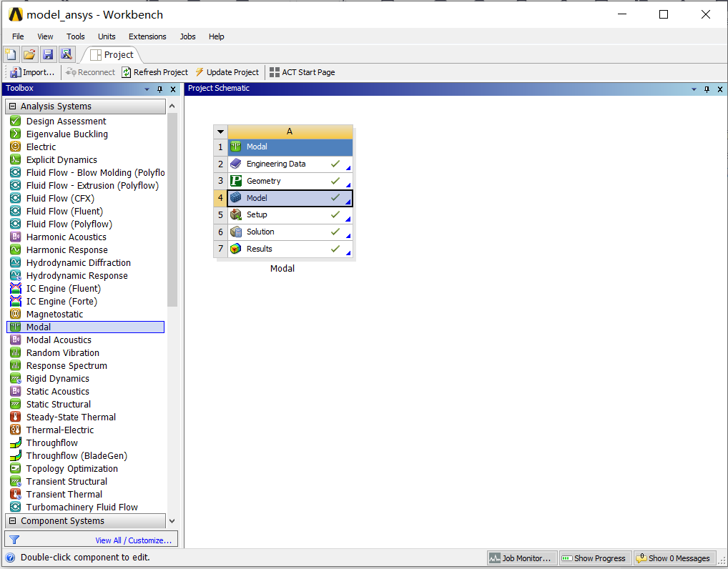Select Transient Thermal icon
This screenshot has height=569, width=728.
pos(15,494)
